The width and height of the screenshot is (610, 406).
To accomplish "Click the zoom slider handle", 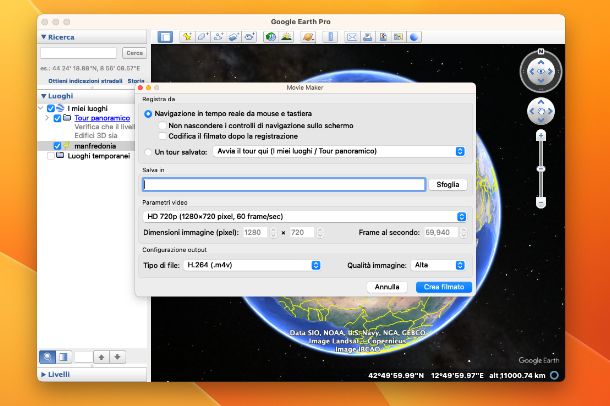I will tap(541, 169).
